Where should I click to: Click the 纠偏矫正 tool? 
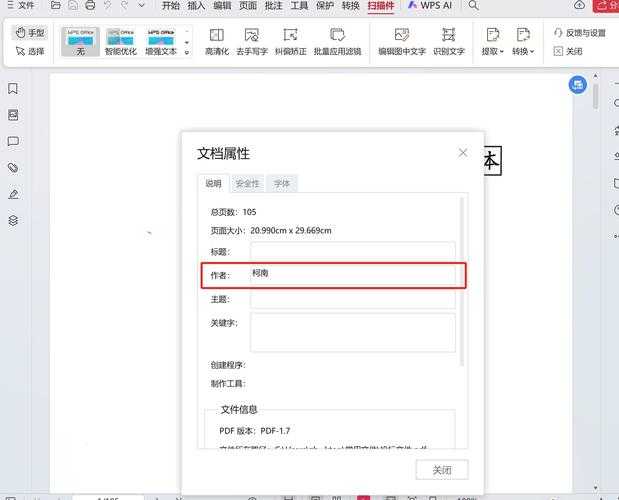291,42
